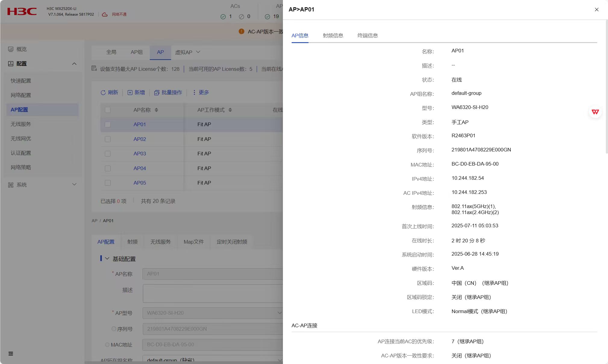Check the box for AP04 row
The width and height of the screenshot is (608, 364).
(x=108, y=168)
